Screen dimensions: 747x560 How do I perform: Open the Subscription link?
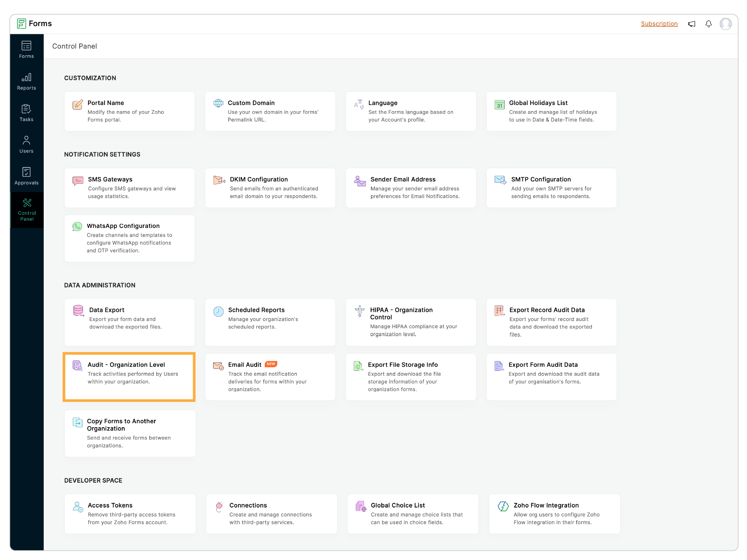(x=659, y=24)
